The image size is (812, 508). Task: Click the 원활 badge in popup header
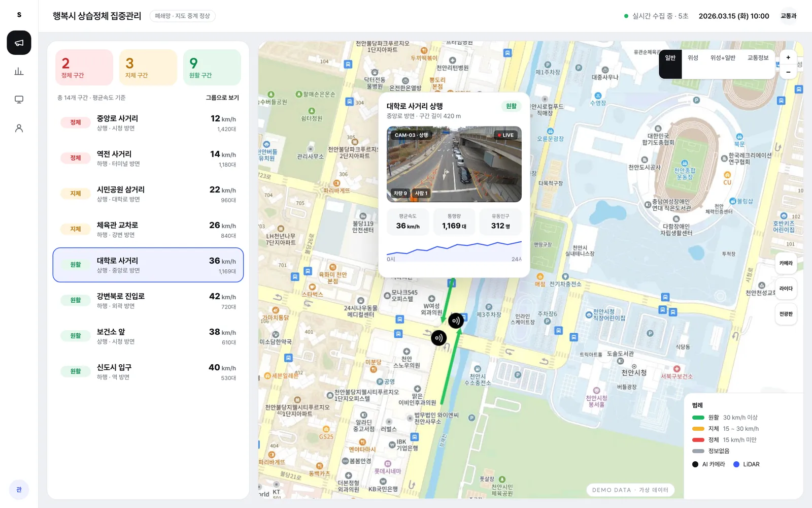coord(512,106)
